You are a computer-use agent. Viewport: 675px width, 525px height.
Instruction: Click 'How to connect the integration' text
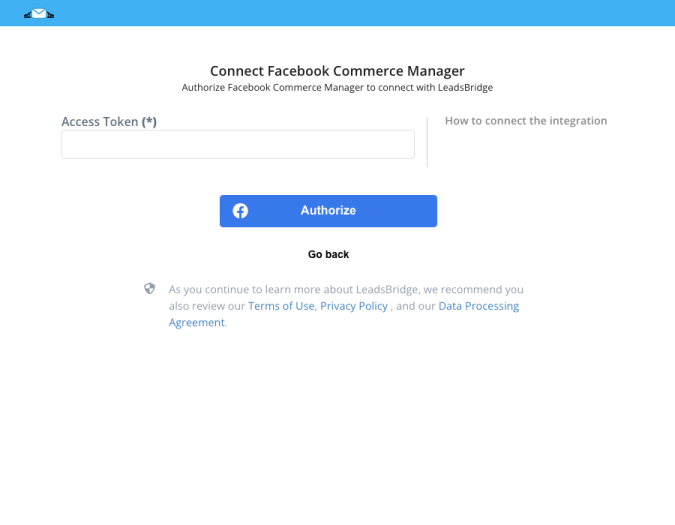tap(526, 121)
